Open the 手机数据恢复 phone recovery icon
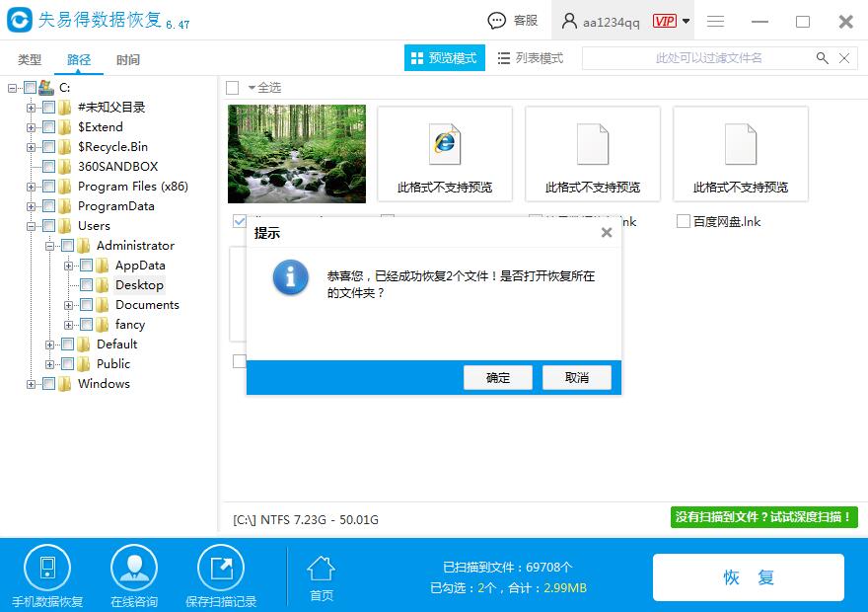This screenshot has height=612, width=868. pyautogui.click(x=47, y=569)
